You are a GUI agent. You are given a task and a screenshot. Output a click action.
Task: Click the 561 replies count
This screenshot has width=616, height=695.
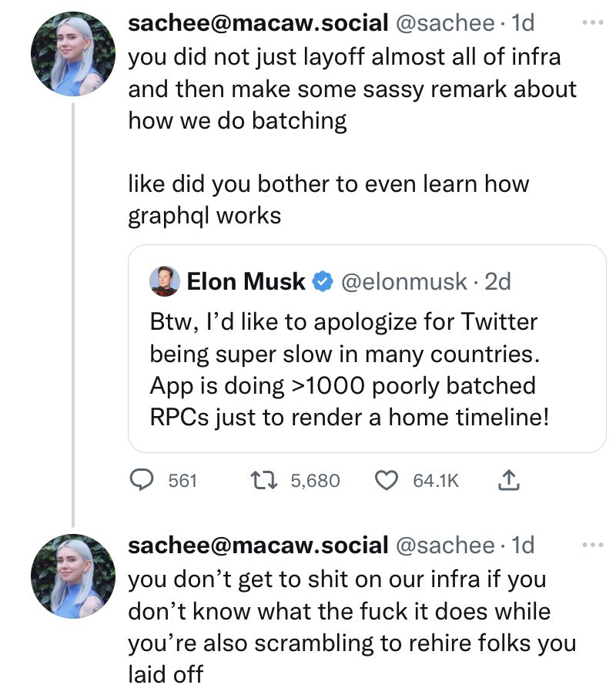point(182,481)
